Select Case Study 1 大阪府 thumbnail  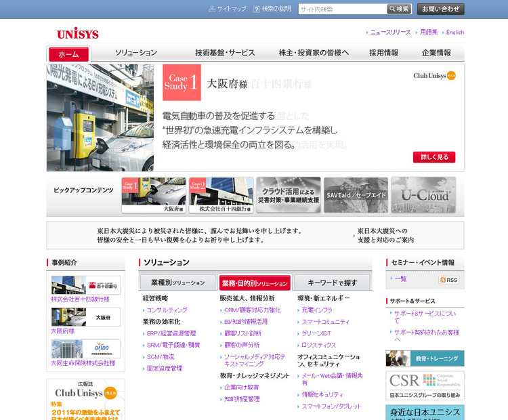154,195
